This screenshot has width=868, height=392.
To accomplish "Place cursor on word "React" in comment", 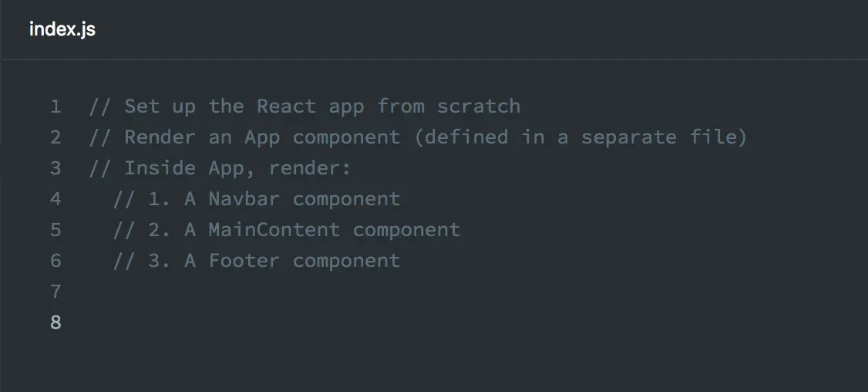I will (286, 106).
